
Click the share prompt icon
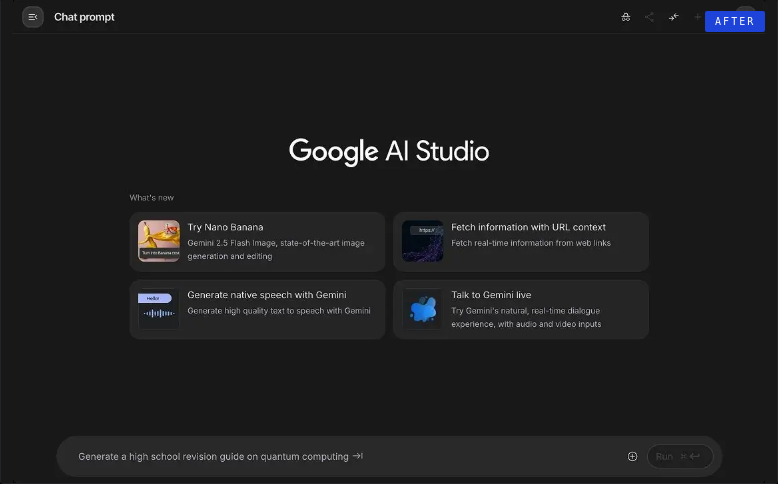(x=649, y=17)
